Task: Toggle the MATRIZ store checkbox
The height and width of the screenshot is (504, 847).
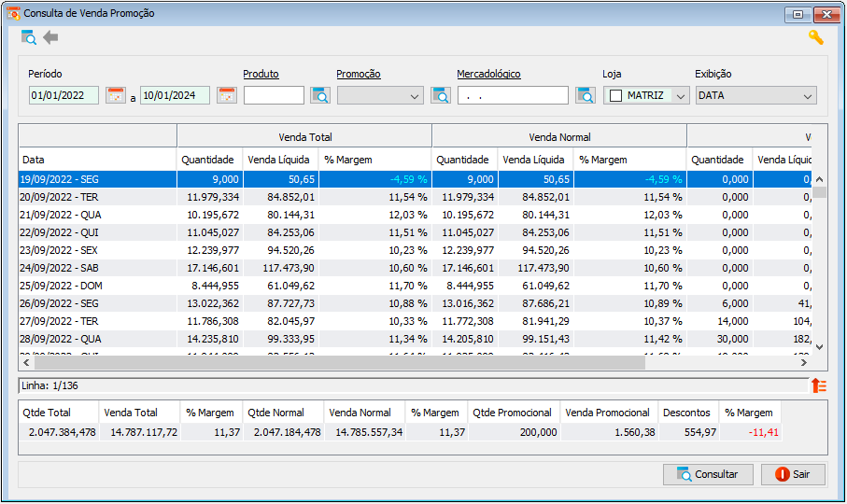Action: point(615,95)
